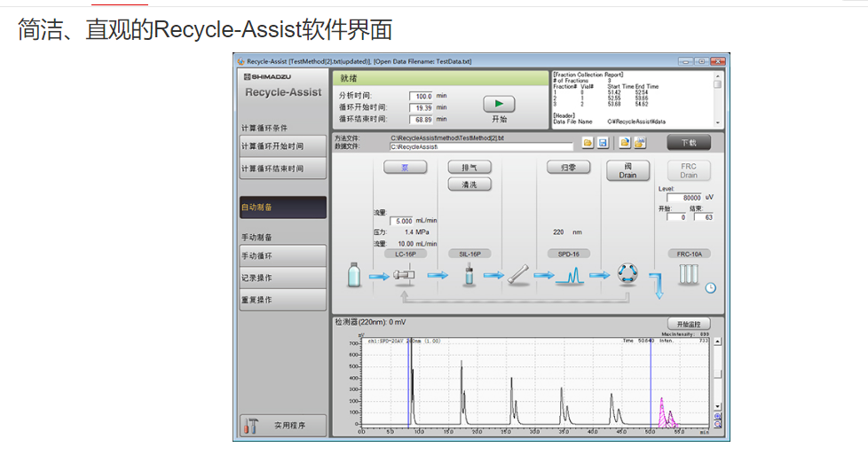Click the lower zoom icon beside chromatogram
This screenshot has height=455, width=868.
[717, 424]
